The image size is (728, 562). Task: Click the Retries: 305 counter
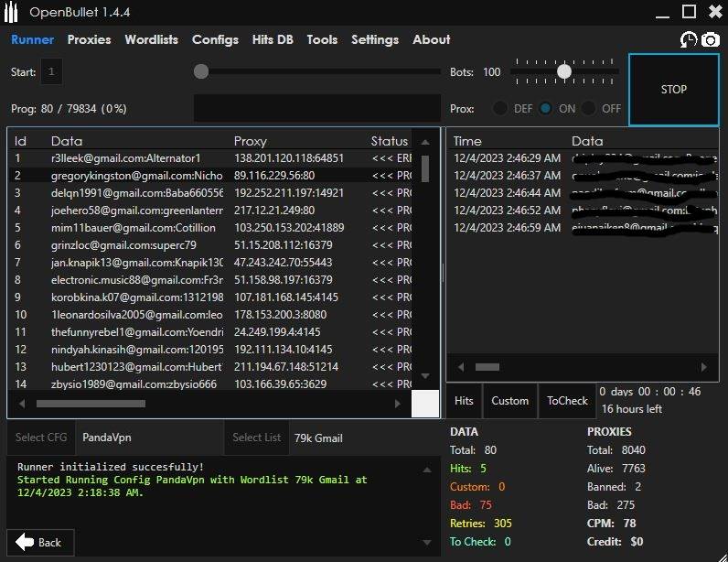click(480, 523)
